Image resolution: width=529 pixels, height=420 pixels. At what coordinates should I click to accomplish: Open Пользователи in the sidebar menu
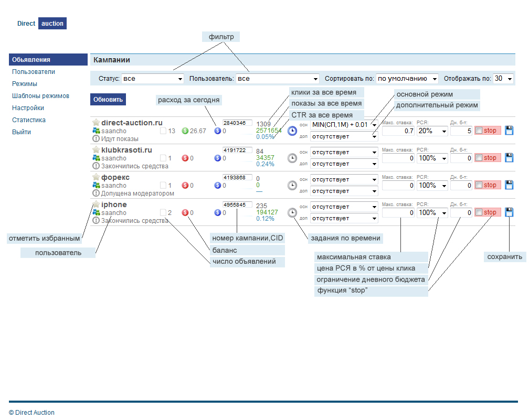34,72
